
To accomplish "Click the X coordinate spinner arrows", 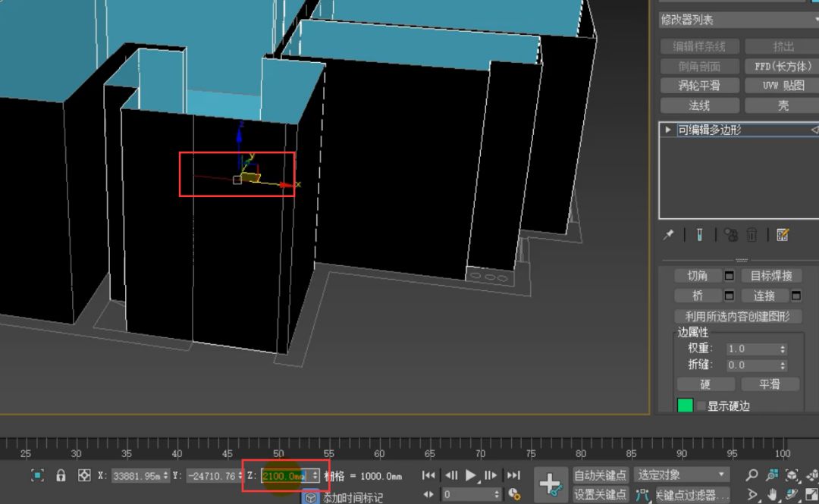I will [165, 476].
